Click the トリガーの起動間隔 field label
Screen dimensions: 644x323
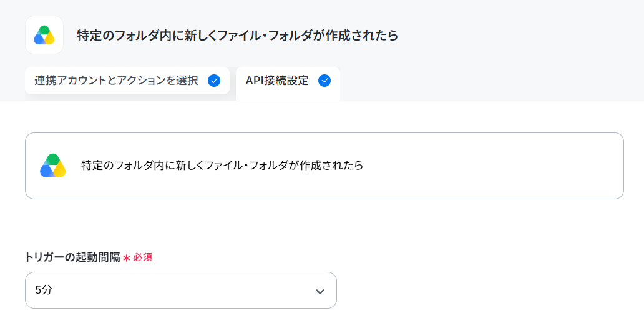(x=72, y=257)
